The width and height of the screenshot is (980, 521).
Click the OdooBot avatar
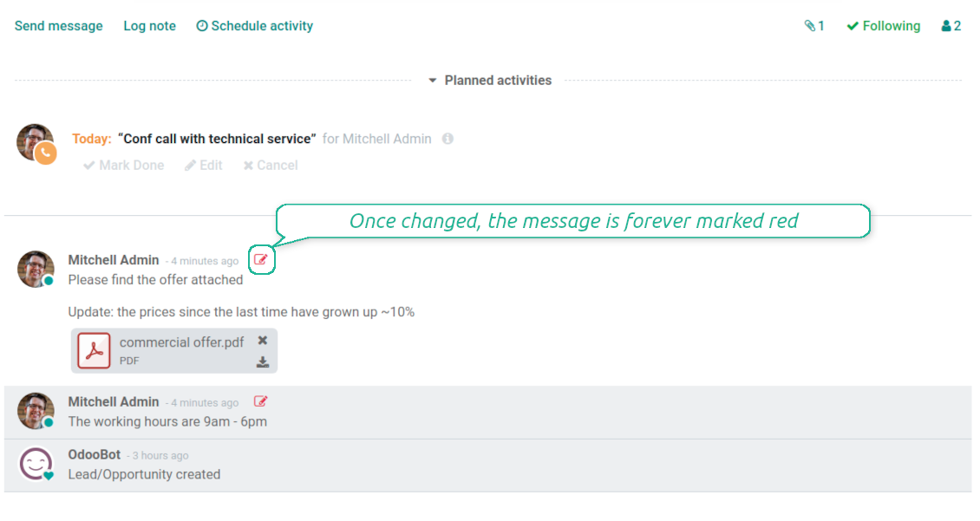click(x=36, y=464)
